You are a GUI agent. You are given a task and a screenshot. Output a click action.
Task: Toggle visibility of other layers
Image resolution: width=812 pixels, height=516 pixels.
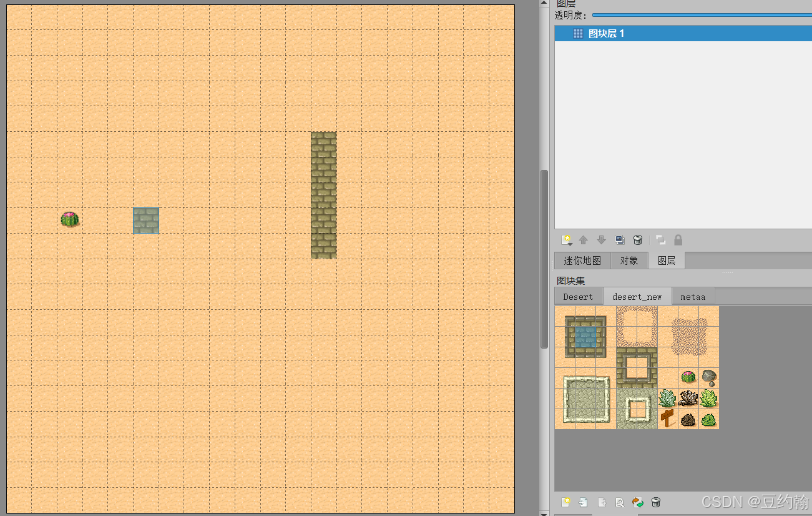[x=660, y=240]
